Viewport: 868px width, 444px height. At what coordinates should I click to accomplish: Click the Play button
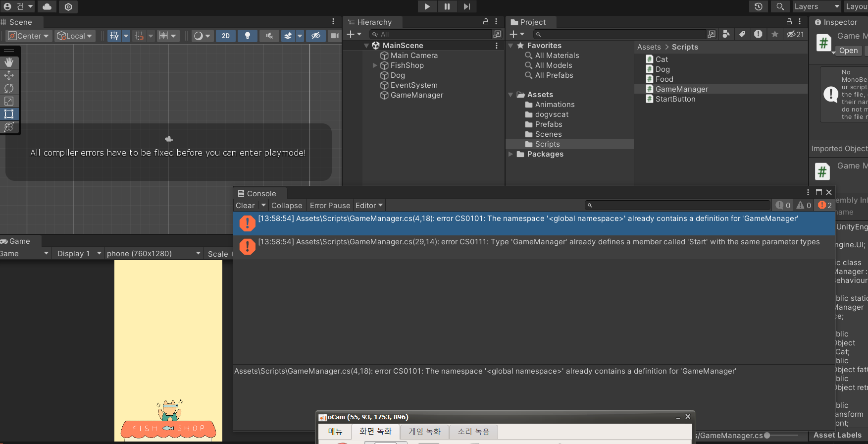(x=427, y=6)
